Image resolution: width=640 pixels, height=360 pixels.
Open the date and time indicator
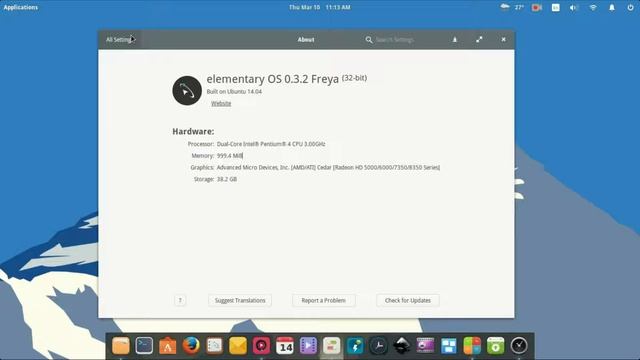tap(320, 7)
